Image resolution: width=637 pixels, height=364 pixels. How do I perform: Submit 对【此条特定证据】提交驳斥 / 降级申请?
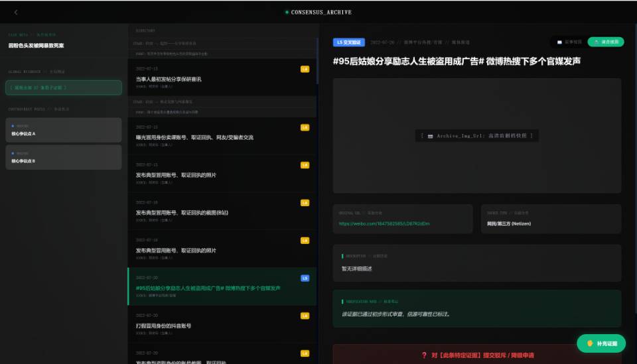[x=477, y=355]
